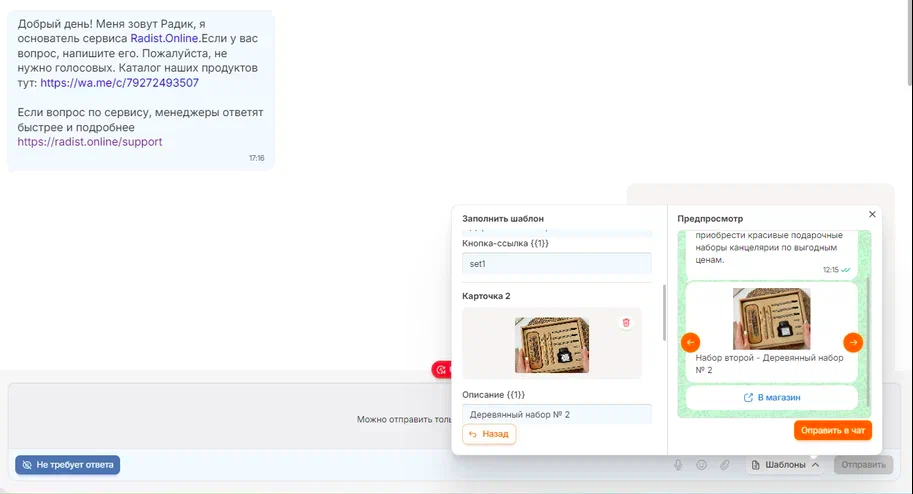Viewport: 913px width, 494px height.
Task: Click the Кнопка-ссылка field containing set1
Action: (x=556, y=264)
